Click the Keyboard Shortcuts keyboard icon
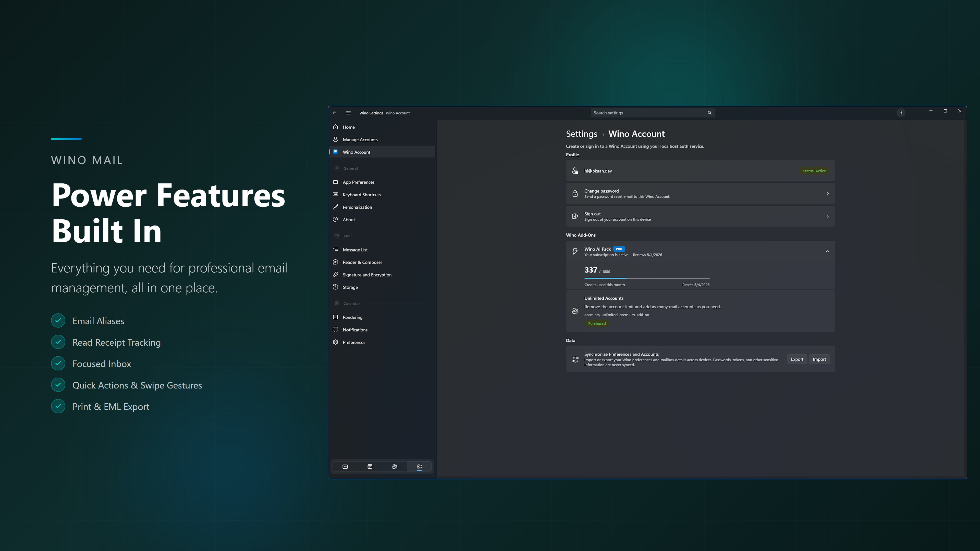 pyautogui.click(x=336, y=195)
